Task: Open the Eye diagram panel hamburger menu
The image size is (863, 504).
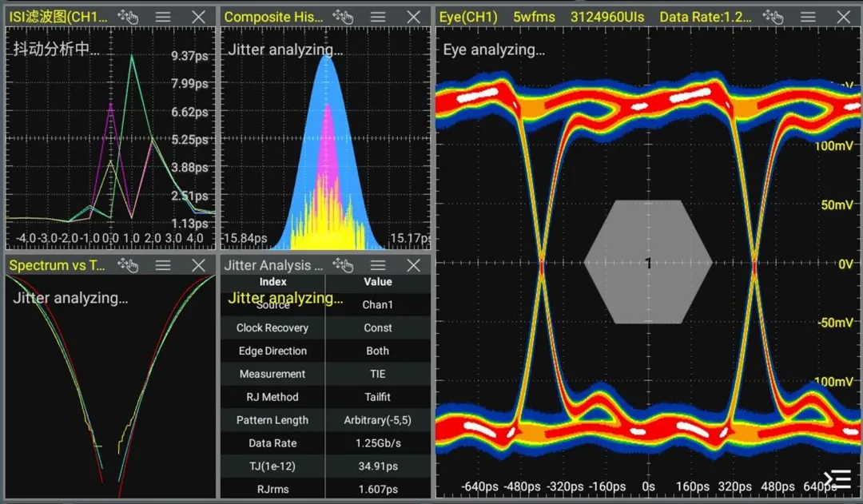Action: click(x=808, y=17)
